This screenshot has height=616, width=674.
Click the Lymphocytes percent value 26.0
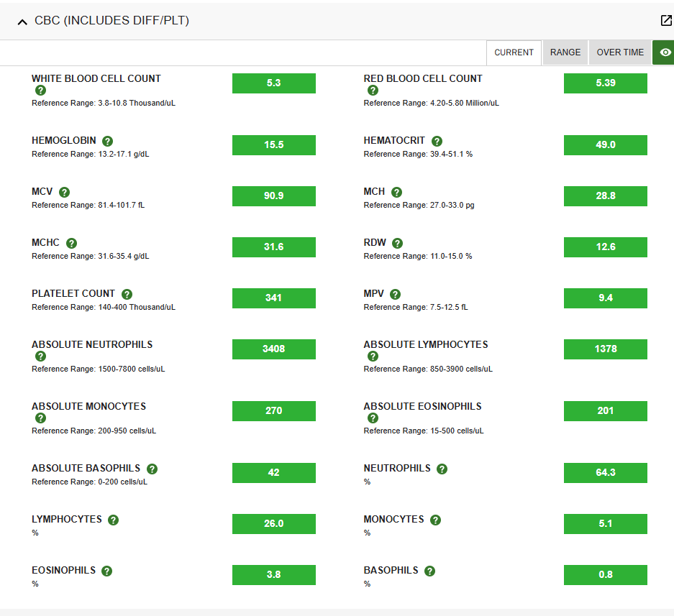coord(274,524)
